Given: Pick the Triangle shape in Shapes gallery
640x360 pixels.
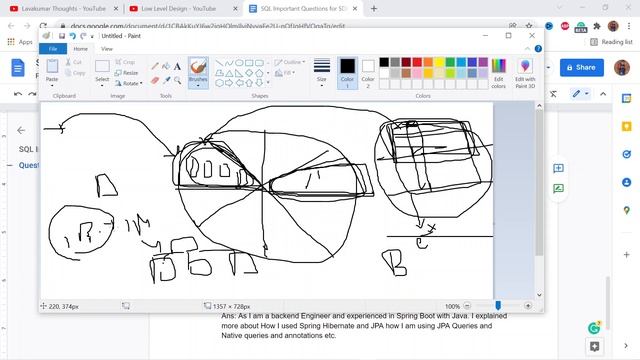Looking at the screenshot, I should (x=229, y=73).
